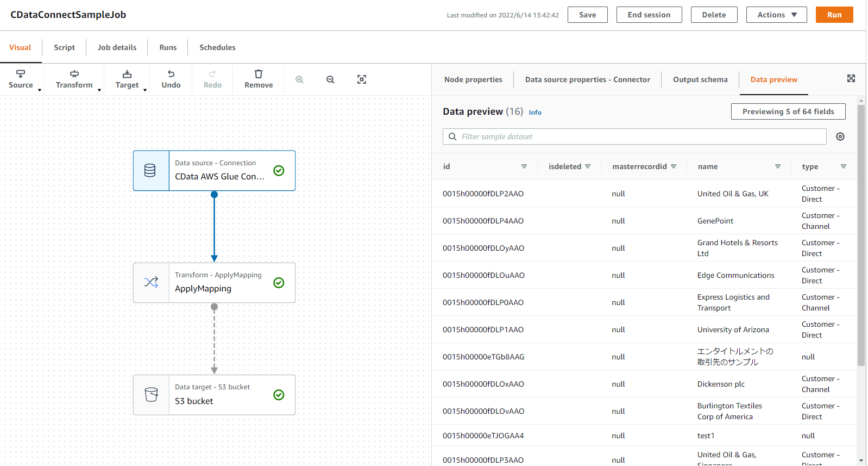868x466 pixels.
Task: Open data preview settings gear
Action: pyautogui.click(x=840, y=136)
